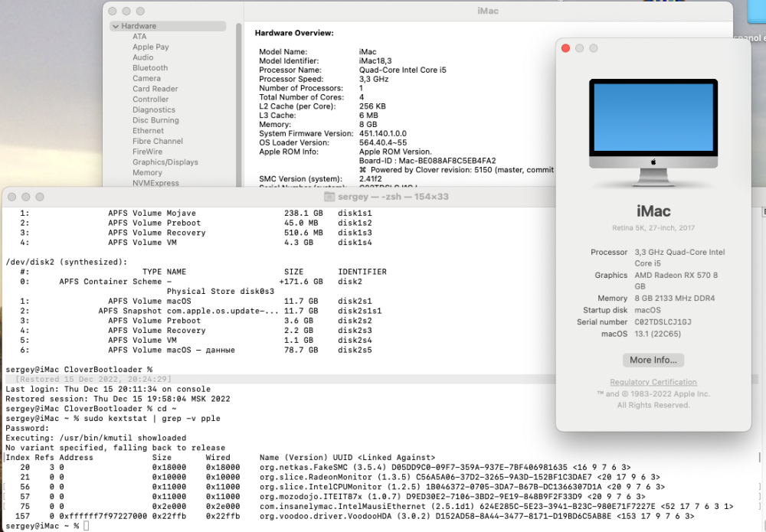Click the serial number C02TDSLCJ1GJ
The width and height of the screenshot is (766, 532).
(663, 322)
